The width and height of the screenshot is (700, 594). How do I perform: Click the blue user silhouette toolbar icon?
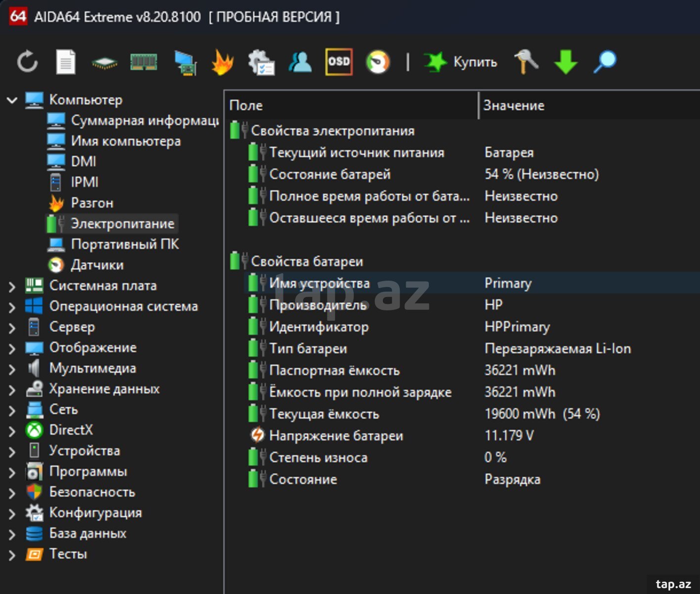(300, 62)
